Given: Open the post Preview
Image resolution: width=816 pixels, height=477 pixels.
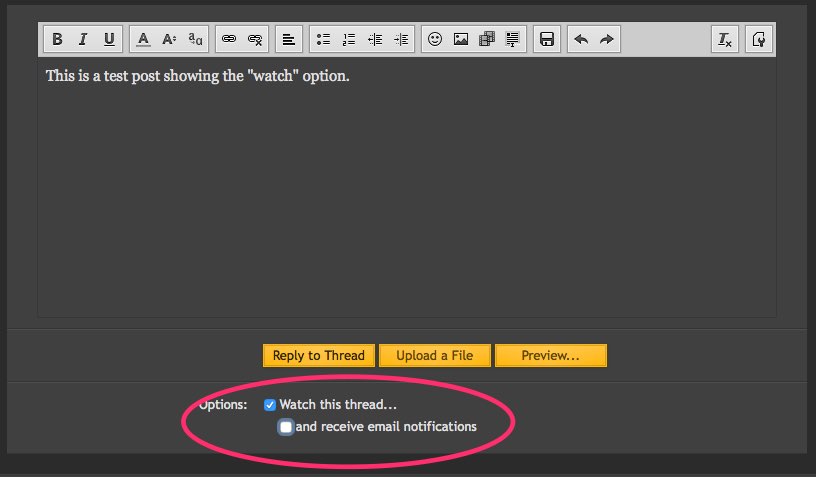Looking at the screenshot, I should click(551, 355).
